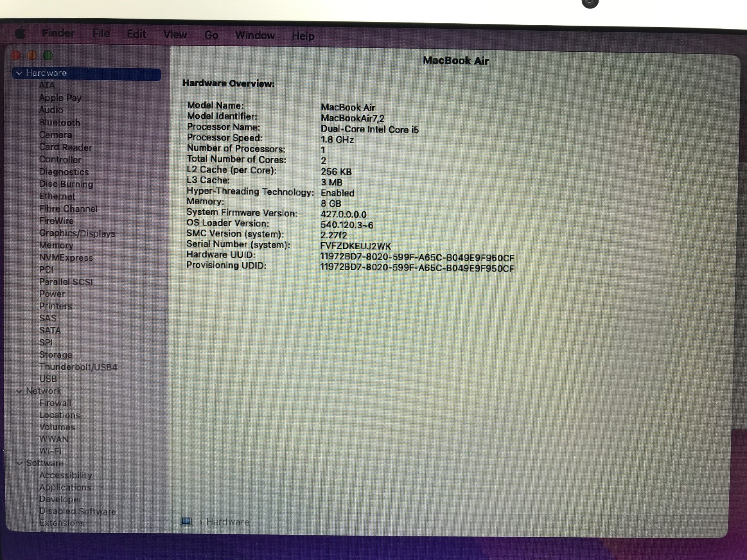The height and width of the screenshot is (560, 747).
Task: Select FireWire in the sidebar
Action: tap(56, 221)
